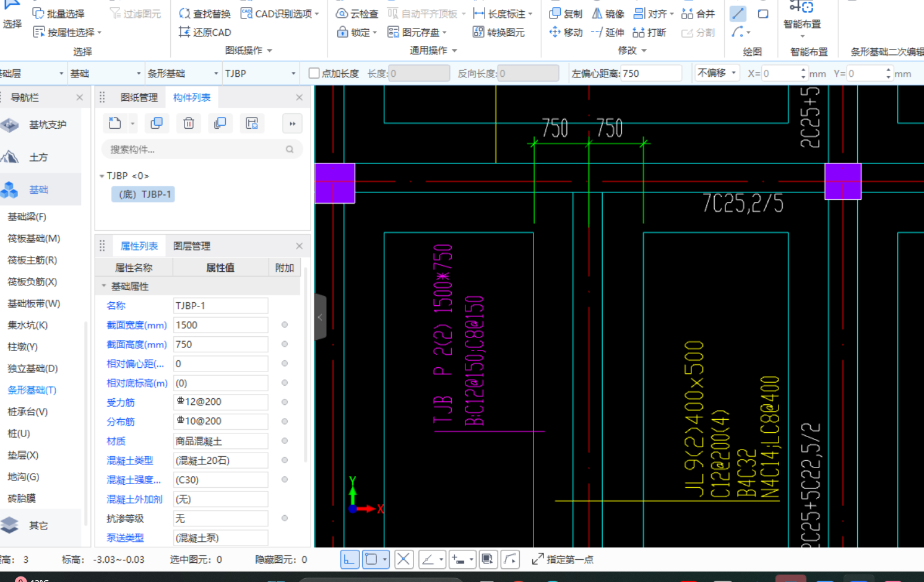Open the 基础 category dropdown
The width and height of the screenshot is (924, 582).
[x=105, y=73]
